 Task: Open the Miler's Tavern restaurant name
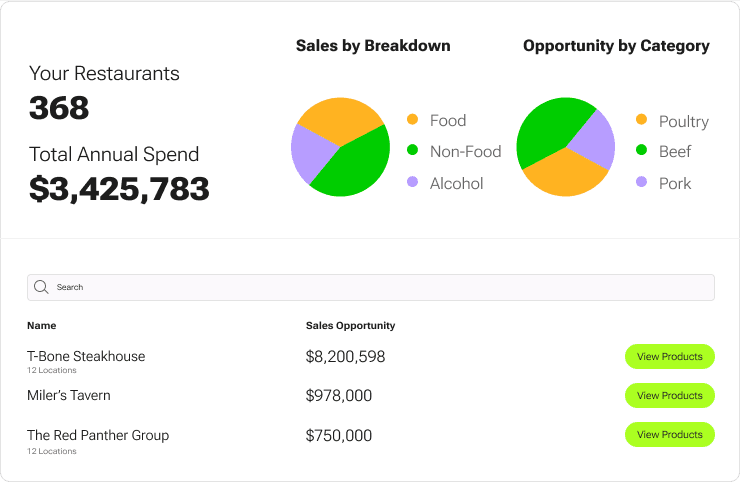[69, 396]
